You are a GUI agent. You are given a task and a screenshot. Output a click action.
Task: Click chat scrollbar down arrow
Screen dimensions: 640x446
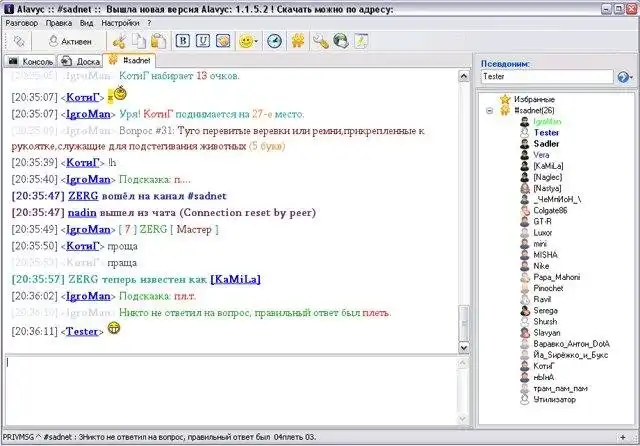pos(464,348)
